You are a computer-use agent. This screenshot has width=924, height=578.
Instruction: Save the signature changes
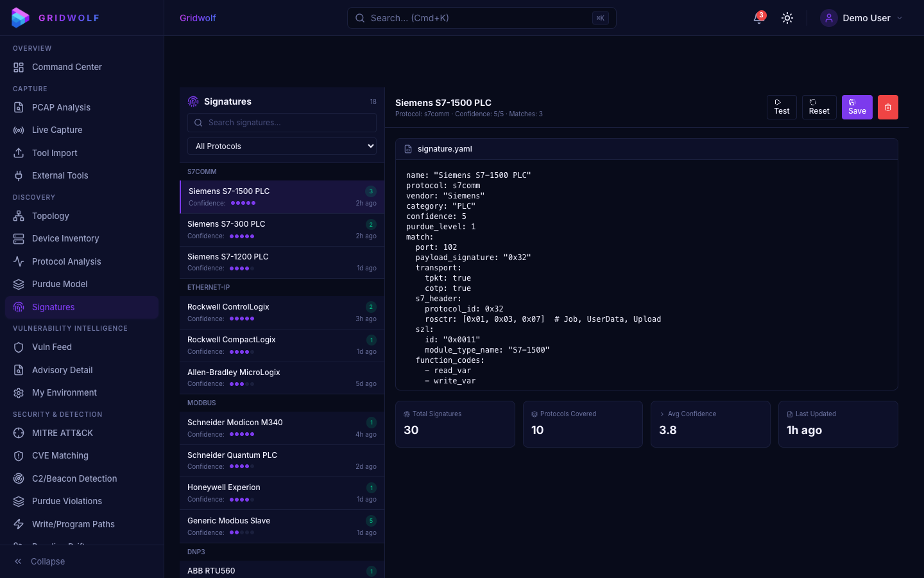coord(857,107)
